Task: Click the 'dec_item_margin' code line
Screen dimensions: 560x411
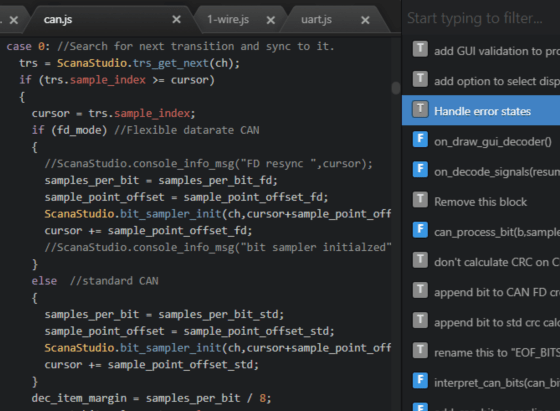Action: tap(151, 398)
